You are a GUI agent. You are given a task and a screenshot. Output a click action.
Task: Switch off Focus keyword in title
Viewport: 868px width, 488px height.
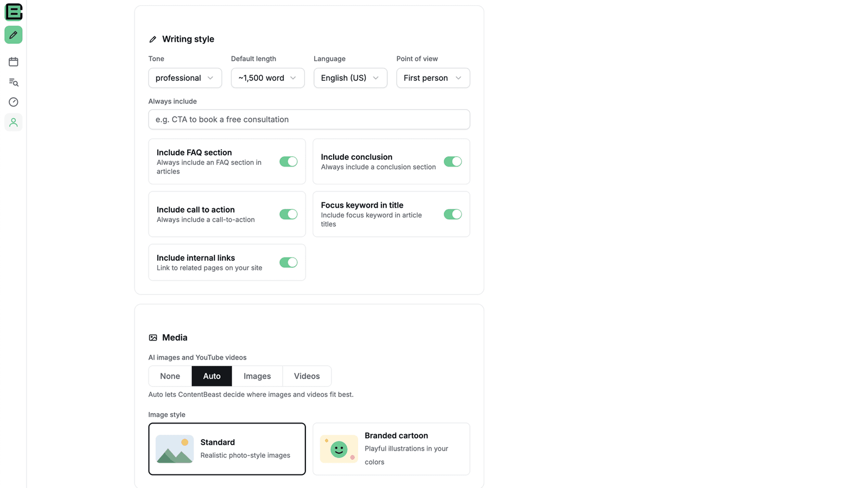tap(453, 214)
